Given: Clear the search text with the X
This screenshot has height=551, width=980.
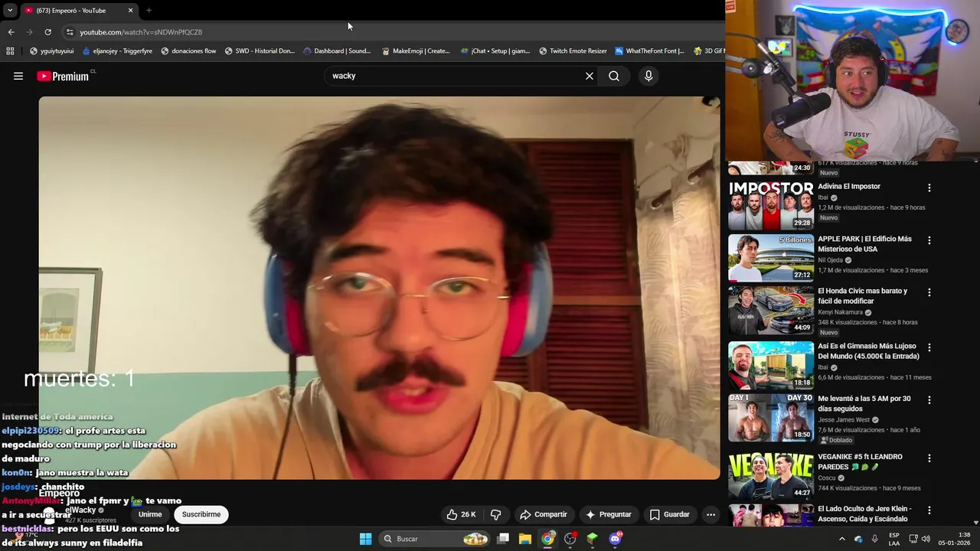Looking at the screenshot, I should click(x=590, y=76).
